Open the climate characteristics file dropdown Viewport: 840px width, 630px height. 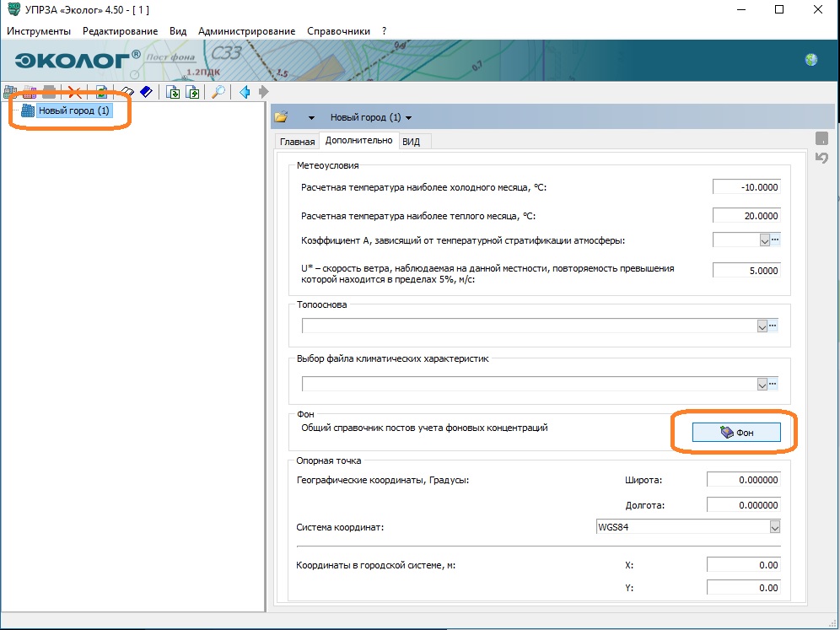coord(762,385)
